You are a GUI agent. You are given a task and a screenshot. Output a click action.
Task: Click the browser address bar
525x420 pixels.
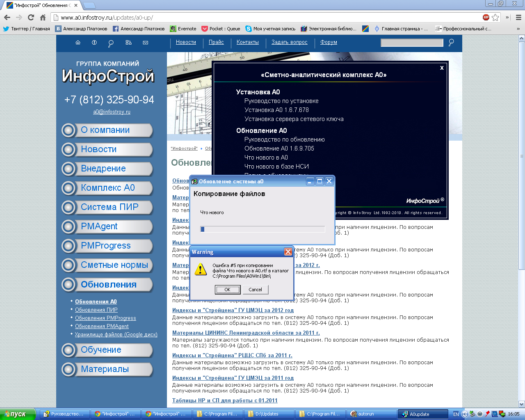266,18
